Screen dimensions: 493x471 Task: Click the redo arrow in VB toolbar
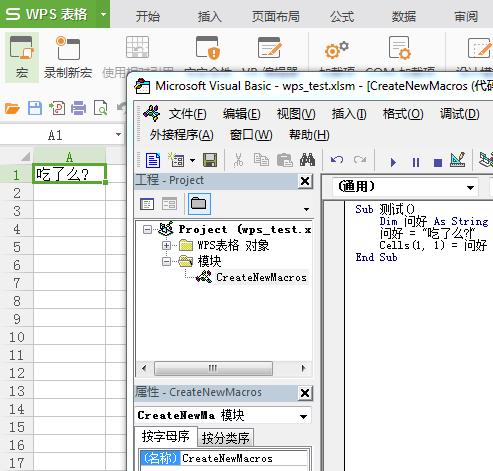[360, 160]
